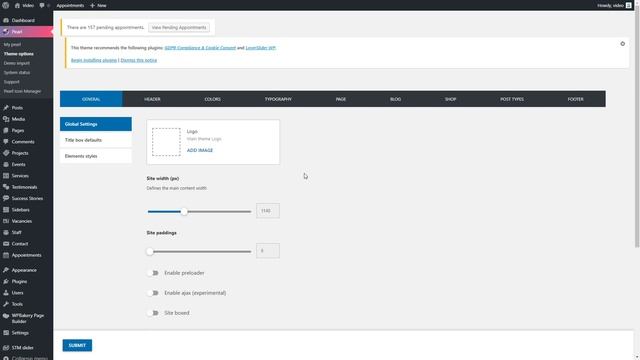This screenshot has width=640, height=360.
Task: Switch to the Post Types tab
Action: pyautogui.click(x=512, y=99)
